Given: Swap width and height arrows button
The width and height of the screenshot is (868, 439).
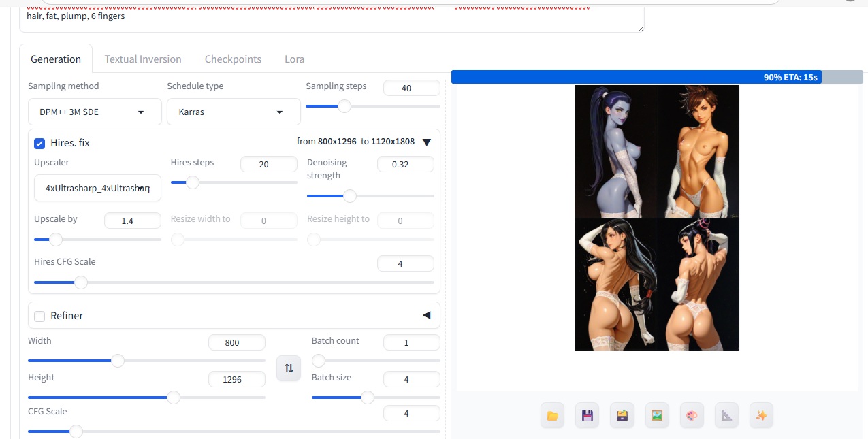Looking at the screenshot, I should pyautogui.click(x=289, y=368).
